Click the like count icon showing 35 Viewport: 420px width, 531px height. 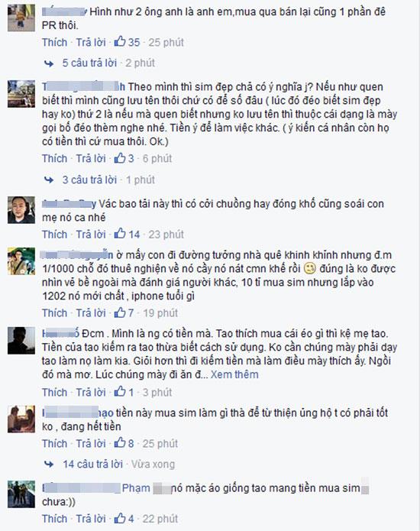pos(120,42)
